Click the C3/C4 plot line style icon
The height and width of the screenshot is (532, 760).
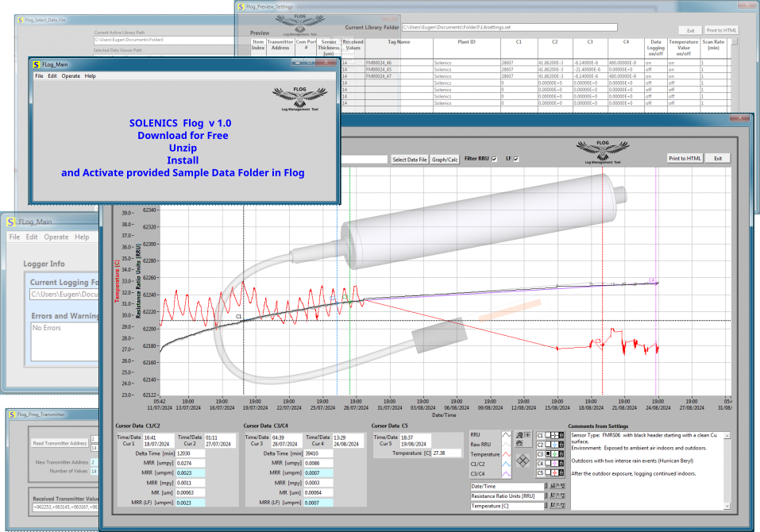click(506, 474)
